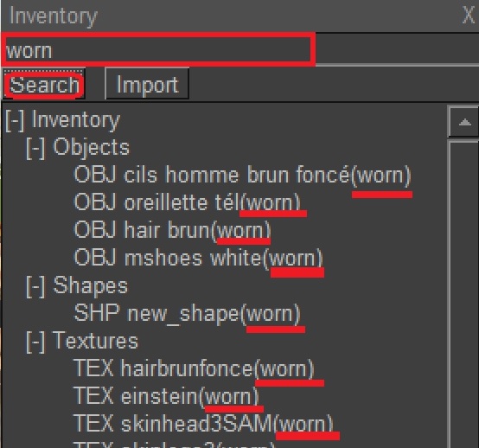Select OBJ hair brun item
The height and width of the screenshot is (448, 479).
172,230
